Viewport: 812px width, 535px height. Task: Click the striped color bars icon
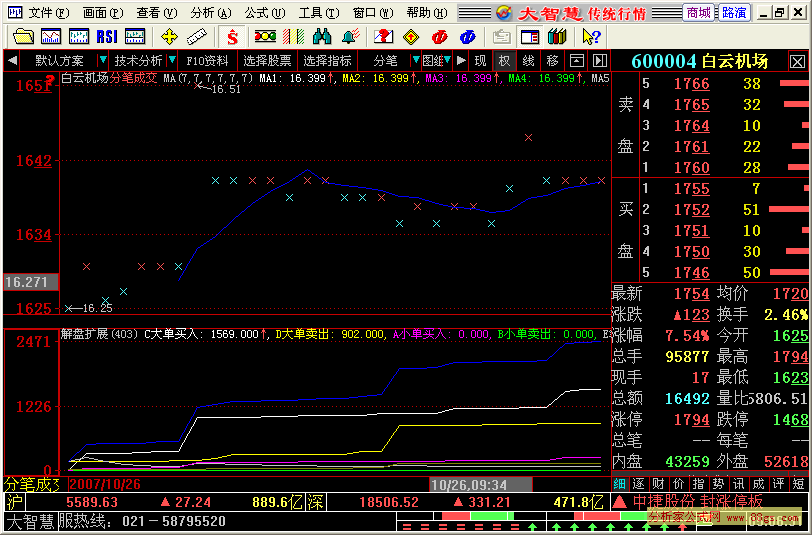[x=293, y=37]
